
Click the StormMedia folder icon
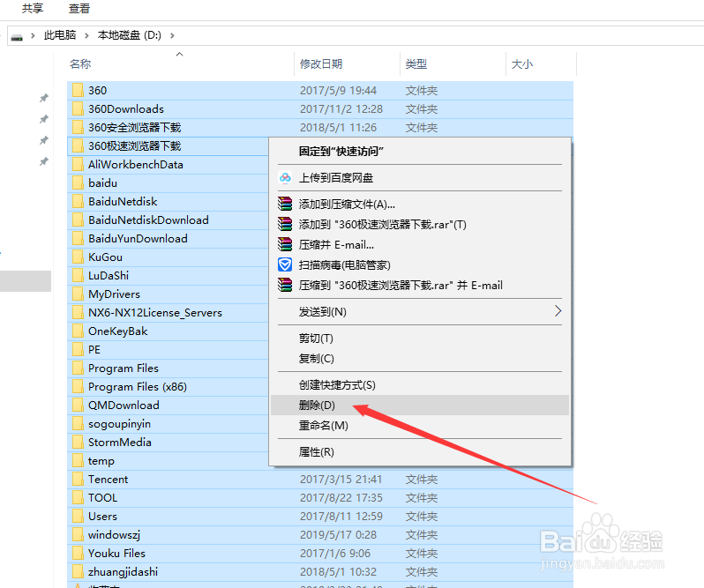point(78,443)
